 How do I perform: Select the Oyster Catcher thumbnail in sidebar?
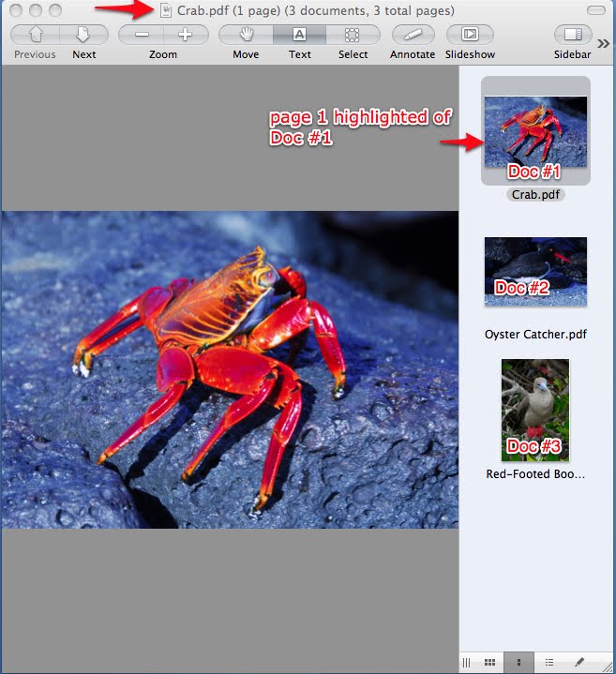(535, 271)
